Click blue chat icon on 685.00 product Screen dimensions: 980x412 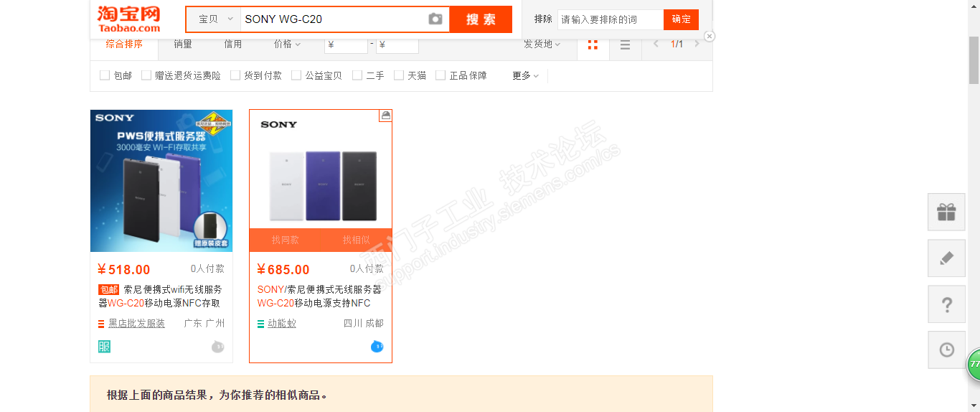(377, 347)
